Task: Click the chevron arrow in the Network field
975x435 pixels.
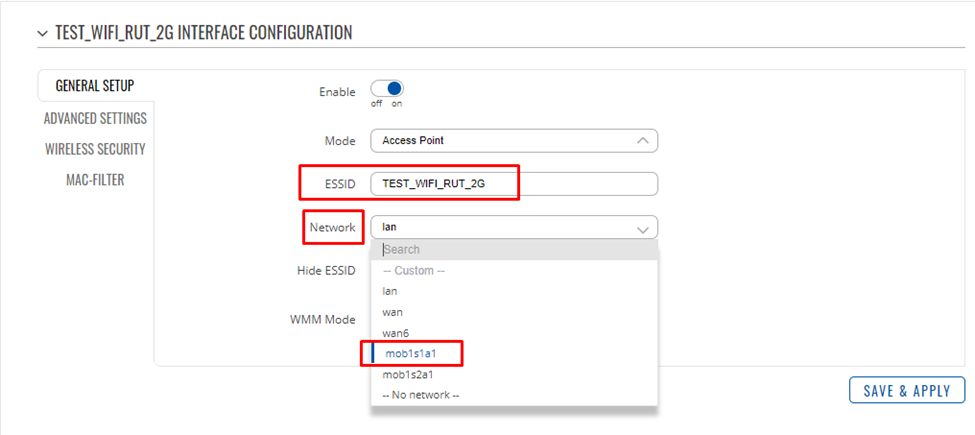Action: [x=643, y=229]
